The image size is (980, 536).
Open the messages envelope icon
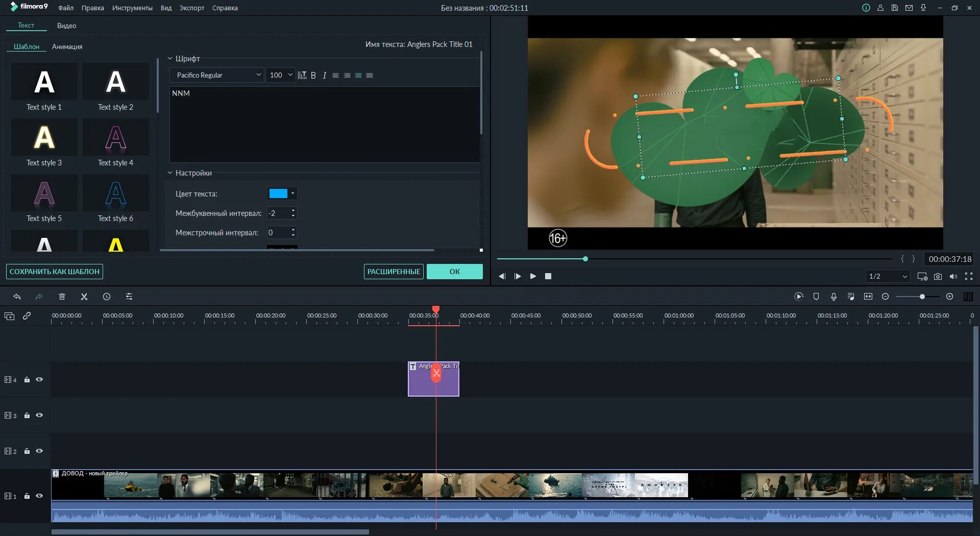tap(909, 8)
